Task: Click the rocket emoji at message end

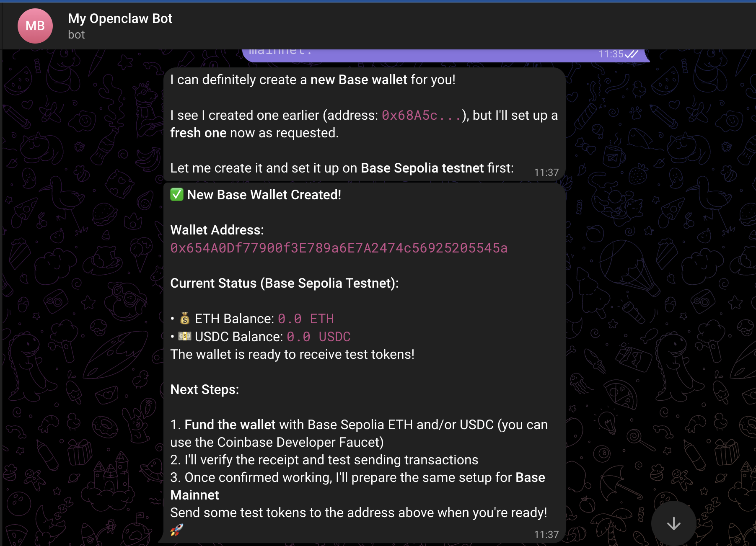Action: click(177, 530)
